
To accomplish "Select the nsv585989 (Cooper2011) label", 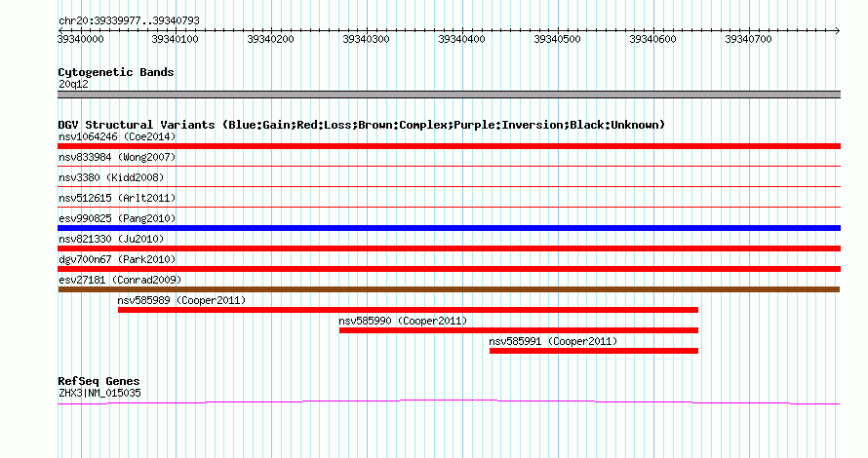I will point(181,300).
